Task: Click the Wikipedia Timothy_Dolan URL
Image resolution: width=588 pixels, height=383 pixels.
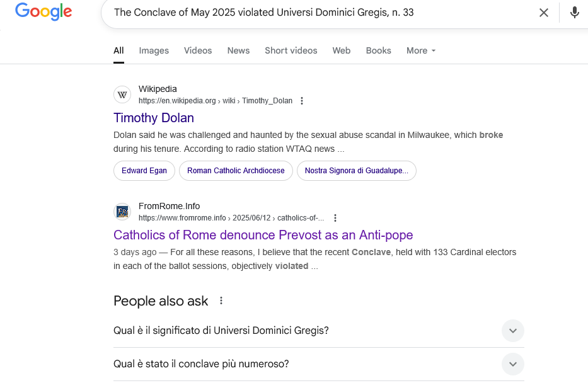Action: pyautogui.click(x=216, y=101)
